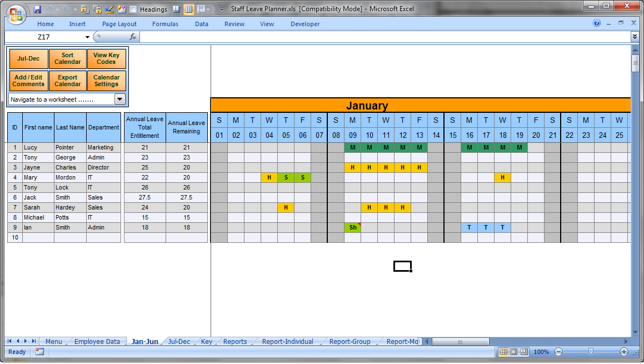
Task: Click the zoom in plus icon
Action: click(624, 352)
